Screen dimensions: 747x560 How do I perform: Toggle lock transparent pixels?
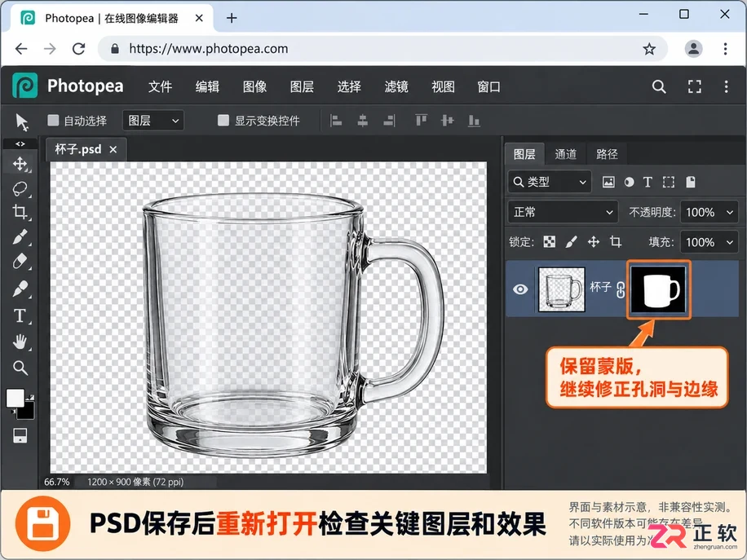pos(550,242)
